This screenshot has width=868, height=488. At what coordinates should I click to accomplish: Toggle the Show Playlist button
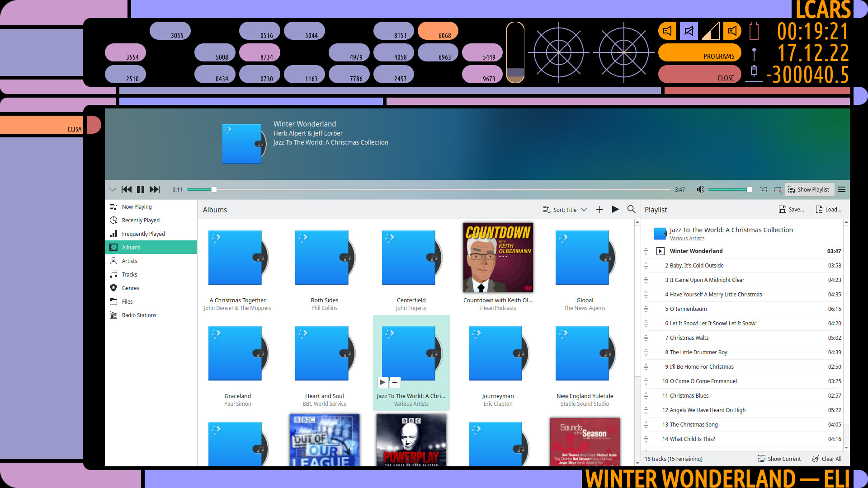tap(809, 189)
